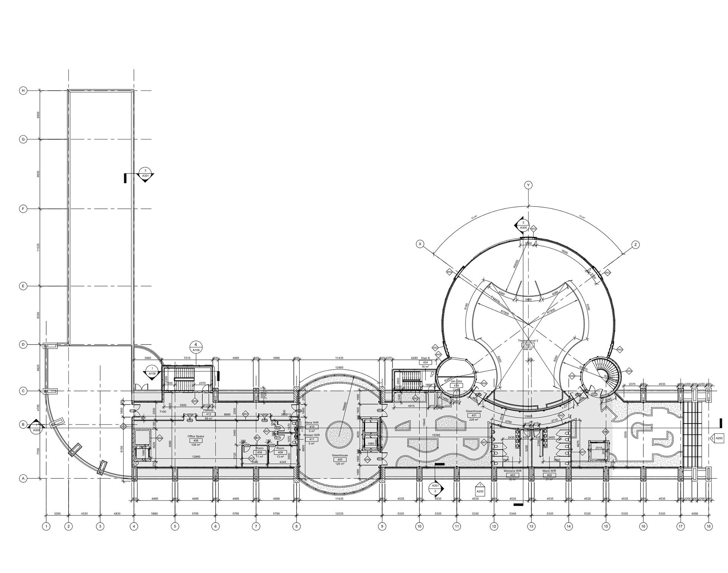The height and width of the screenshot is (573, 728).
Task: Click grid bubble 1 at bottom left
Action: click(x=46, y=526)
